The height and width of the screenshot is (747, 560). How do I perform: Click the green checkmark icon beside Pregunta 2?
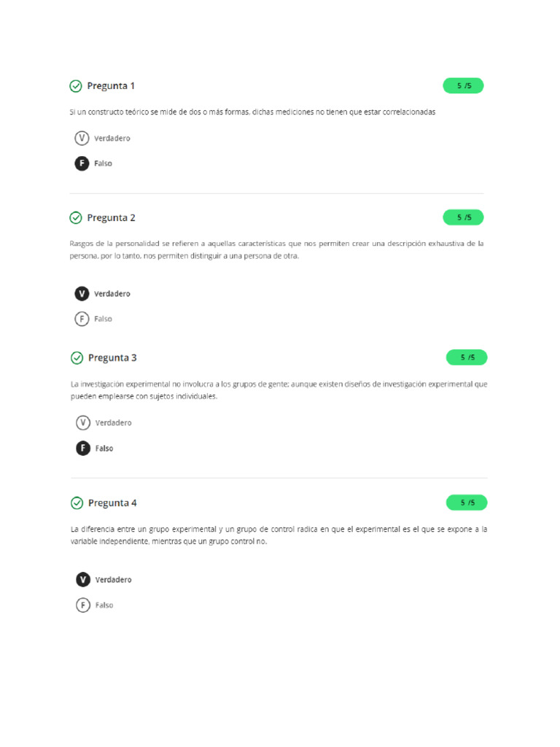[x=76, y=217]
